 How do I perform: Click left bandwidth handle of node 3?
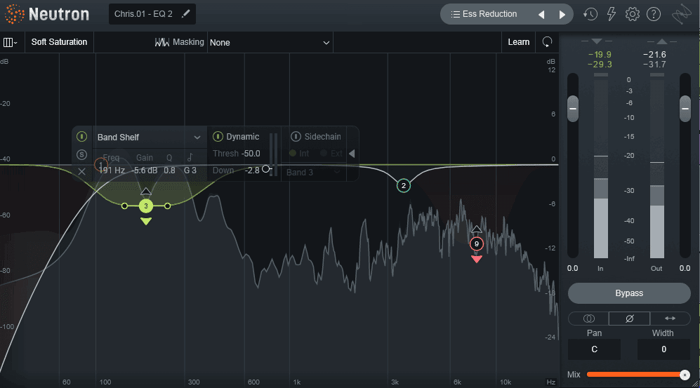125,206
